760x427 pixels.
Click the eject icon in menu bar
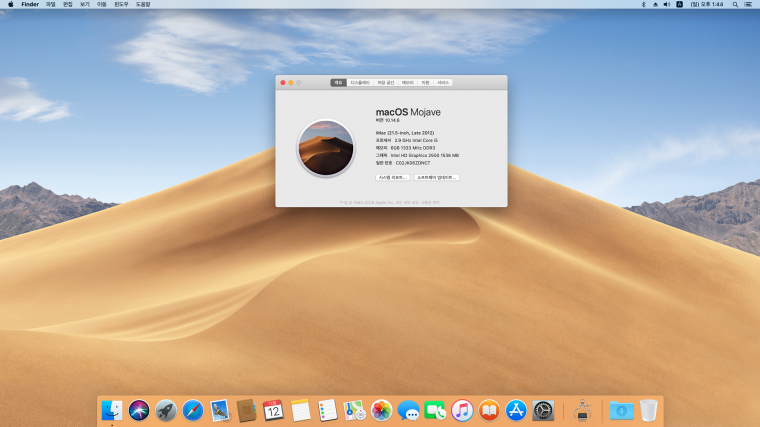[655, 4]
